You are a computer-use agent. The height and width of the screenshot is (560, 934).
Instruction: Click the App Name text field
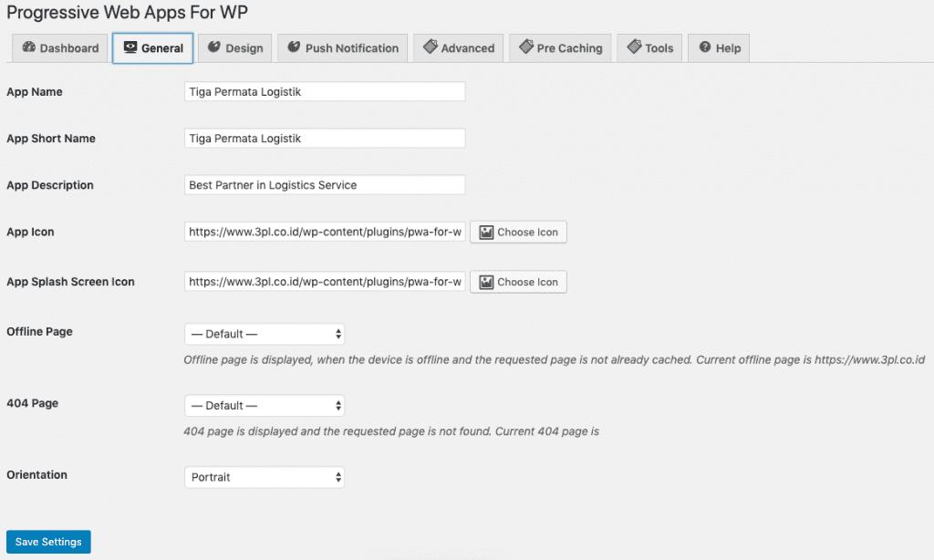click(325, 92)
